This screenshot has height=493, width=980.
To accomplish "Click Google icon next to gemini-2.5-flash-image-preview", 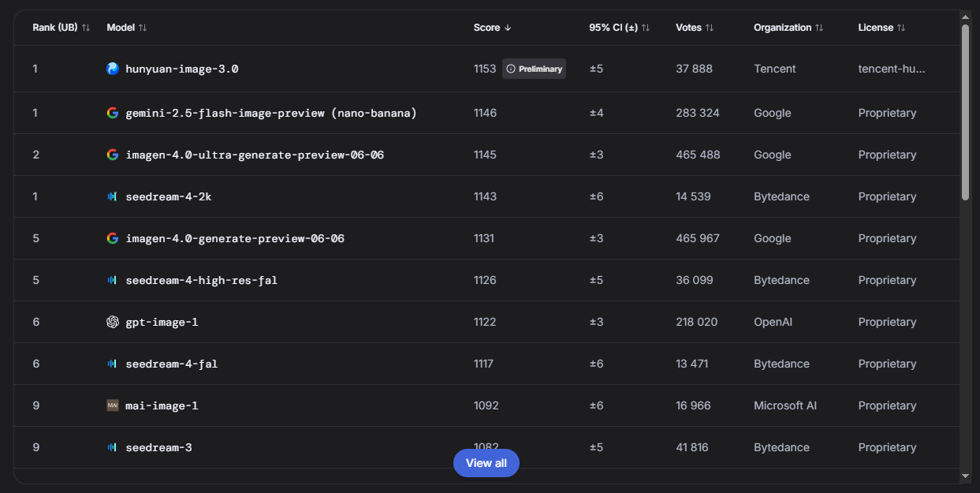I will click(x=113, y=113).
